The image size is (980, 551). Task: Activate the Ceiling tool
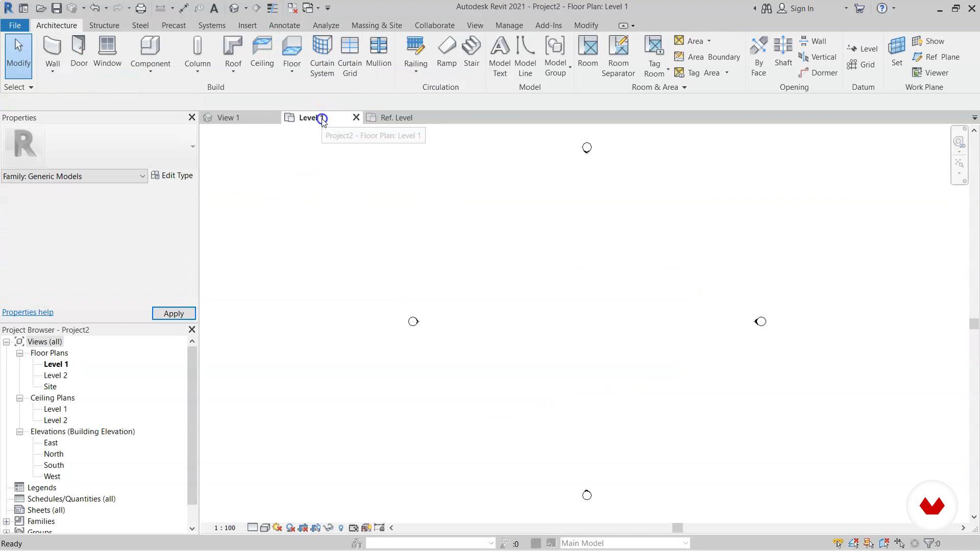262,53
